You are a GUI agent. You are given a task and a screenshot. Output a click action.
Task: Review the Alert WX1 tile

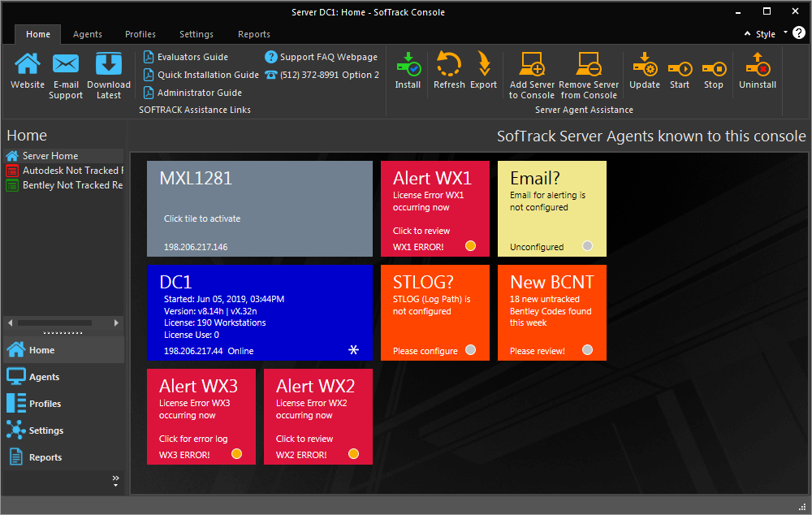[435, 209]
